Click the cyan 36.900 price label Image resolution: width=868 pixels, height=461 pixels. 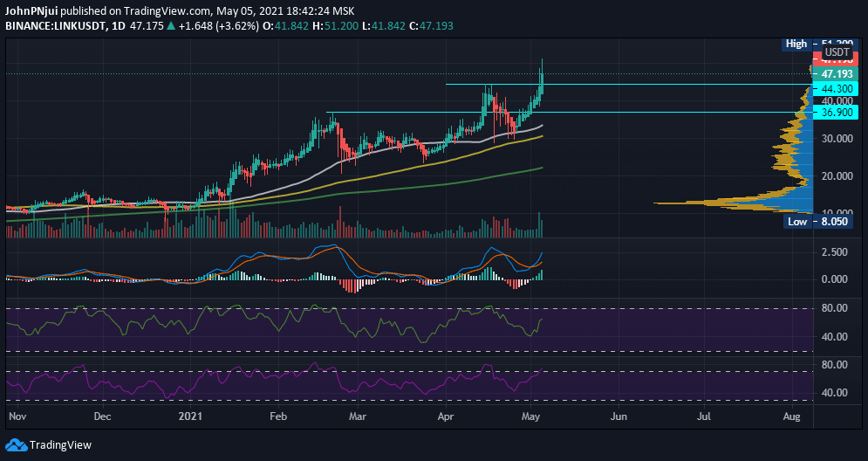click(x=835, y=113)
